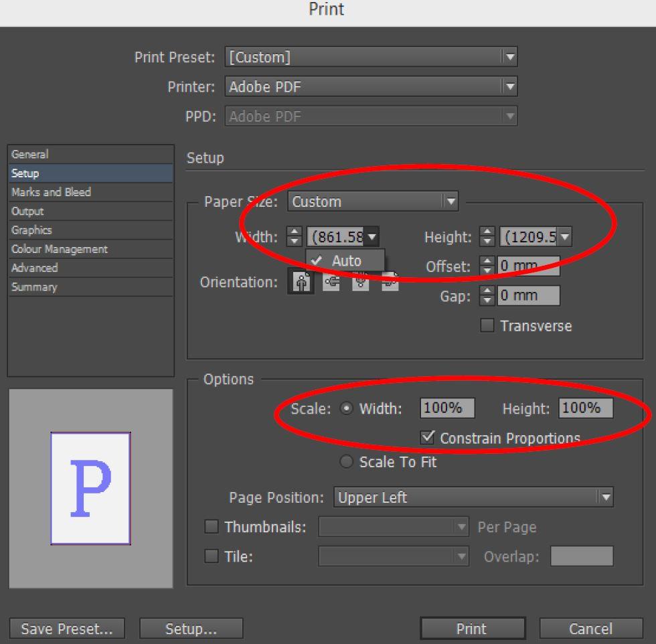Click the page preview thumbnail with P

point(91,488)
